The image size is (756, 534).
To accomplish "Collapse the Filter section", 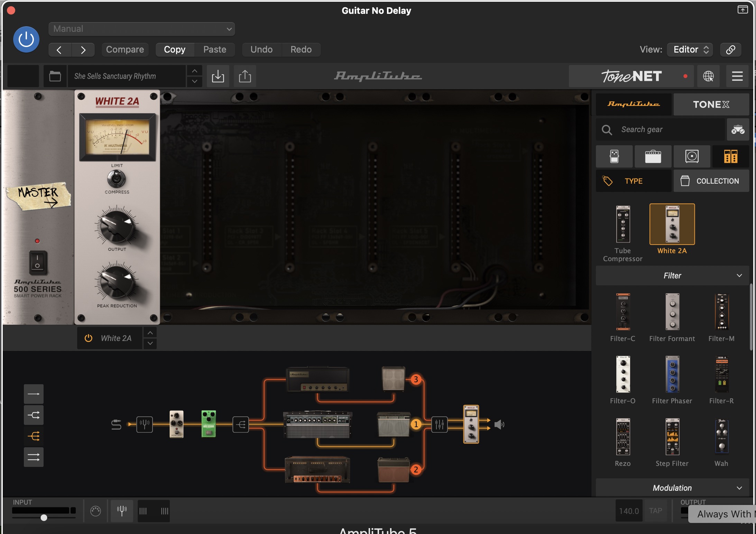I will coord(672,276).
